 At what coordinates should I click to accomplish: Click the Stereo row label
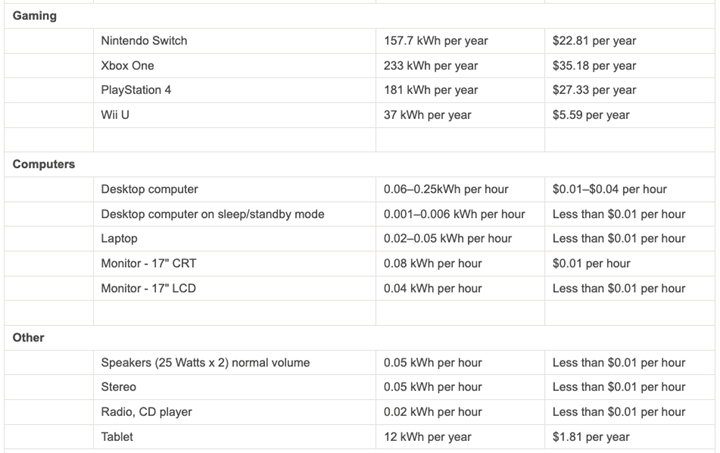(x=118, y=387)
